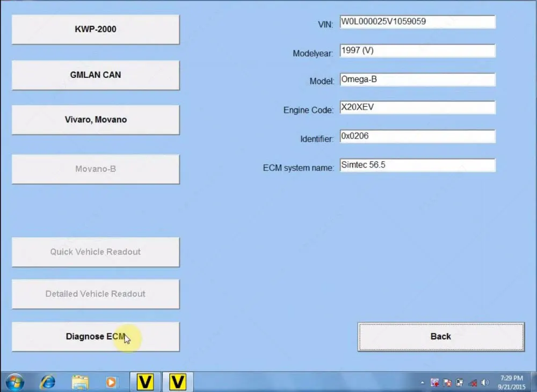Open Action Center flag tray icon
Viewport: 537px width, 392px height.
[x=447, y=382]
